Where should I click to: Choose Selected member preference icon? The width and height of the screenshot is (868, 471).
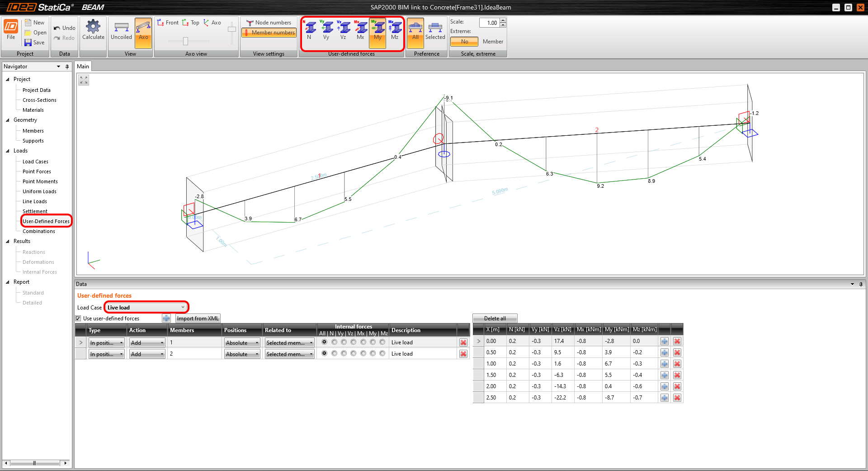(435, 31)
